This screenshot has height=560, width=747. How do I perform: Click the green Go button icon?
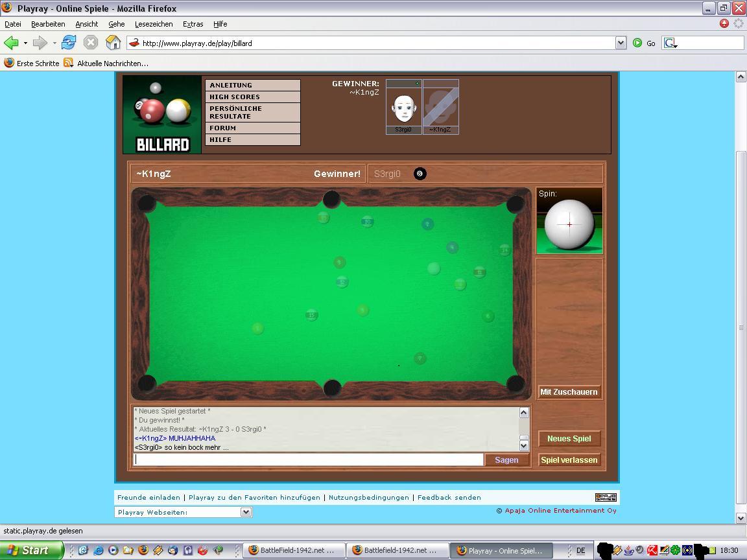point(637,43)
